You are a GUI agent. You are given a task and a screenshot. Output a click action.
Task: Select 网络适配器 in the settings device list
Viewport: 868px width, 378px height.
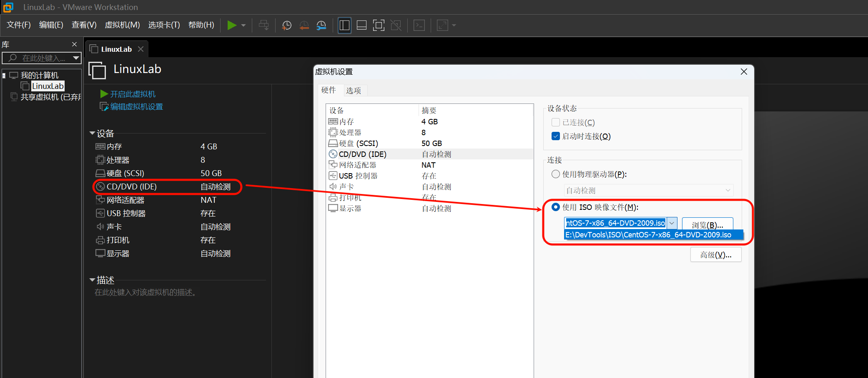[x=358, y=165]
